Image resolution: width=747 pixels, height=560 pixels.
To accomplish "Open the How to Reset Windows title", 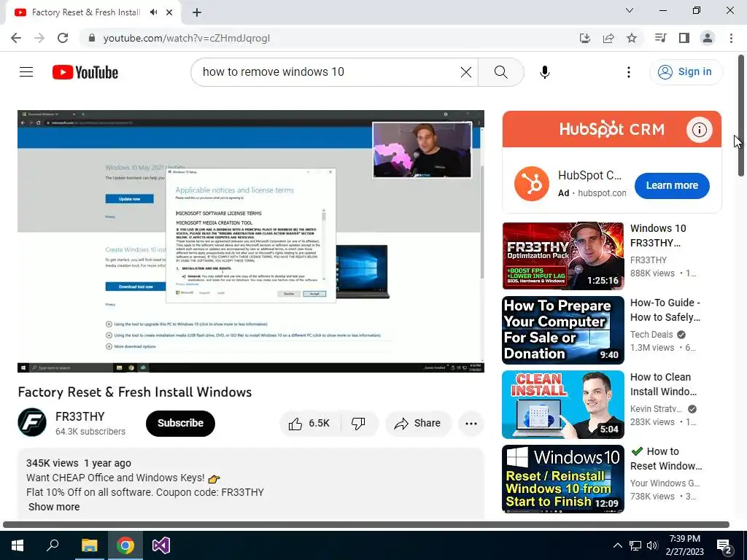I will pyautogui.click(x=667, y=459).
